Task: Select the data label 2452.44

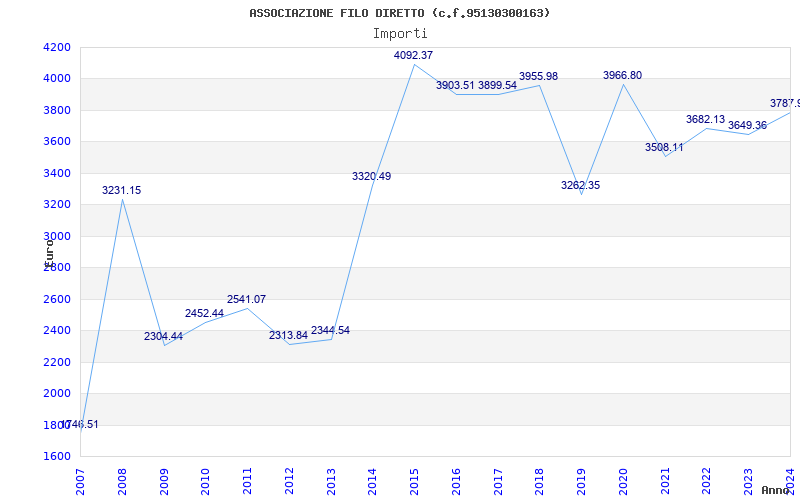Action: tap(204, 314)
